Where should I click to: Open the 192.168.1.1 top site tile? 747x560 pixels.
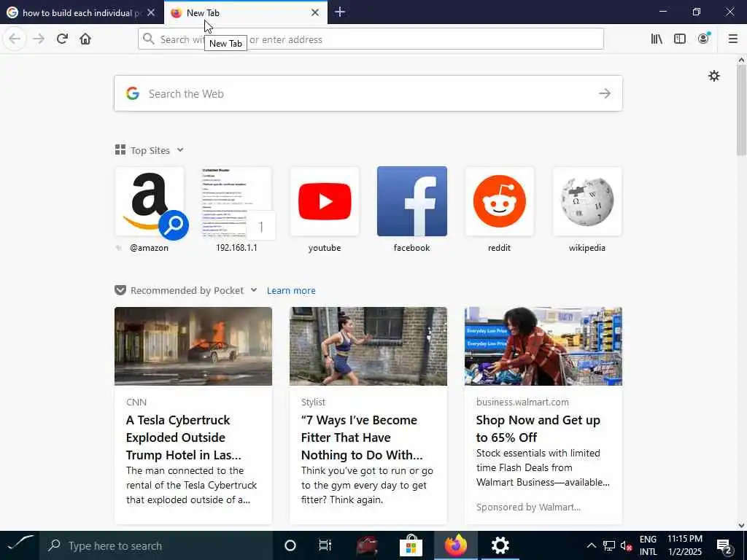(x=237, y=201)
